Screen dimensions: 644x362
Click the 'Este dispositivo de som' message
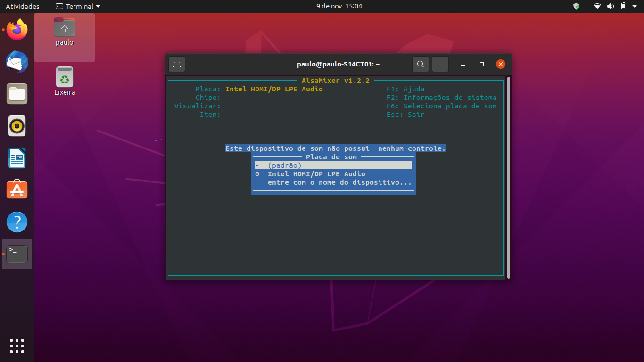pos(335,148)
